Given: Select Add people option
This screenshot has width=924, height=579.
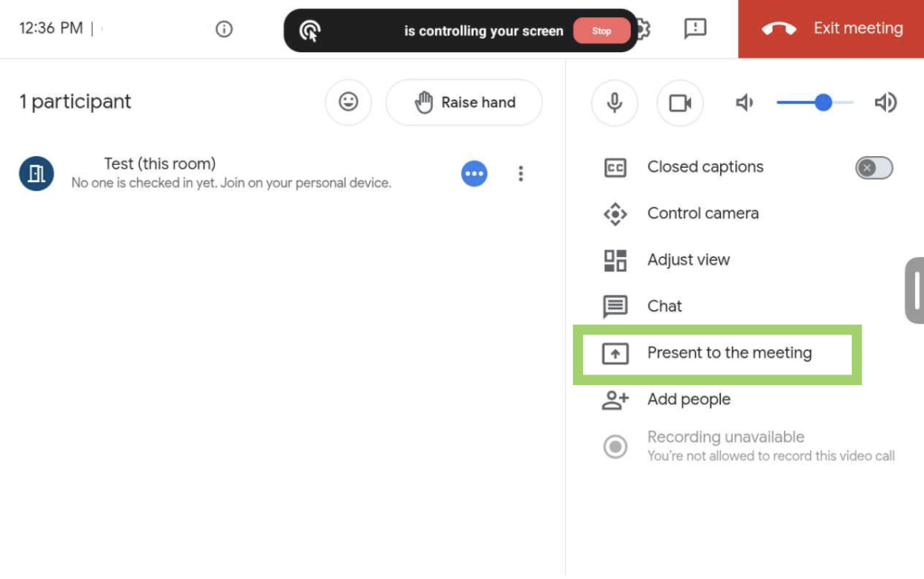Looking at the screenshot, I should pyautogui.click(x=688, y=400).
